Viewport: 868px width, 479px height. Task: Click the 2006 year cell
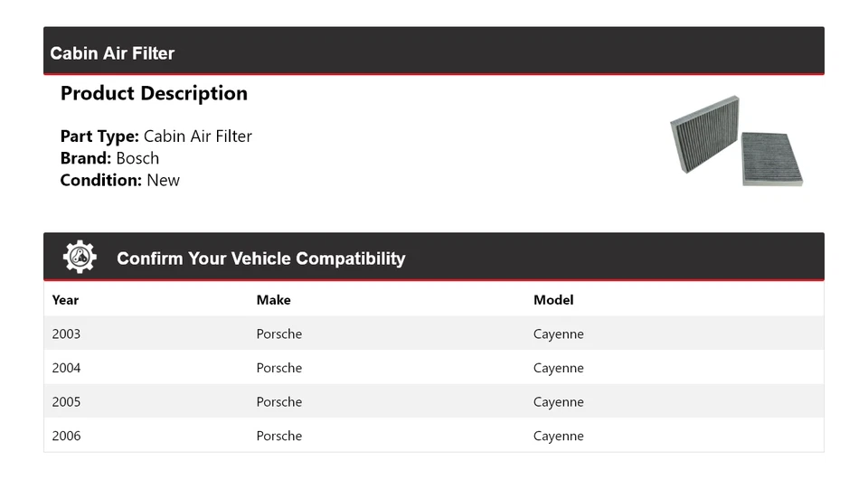[x=66, y=436]
